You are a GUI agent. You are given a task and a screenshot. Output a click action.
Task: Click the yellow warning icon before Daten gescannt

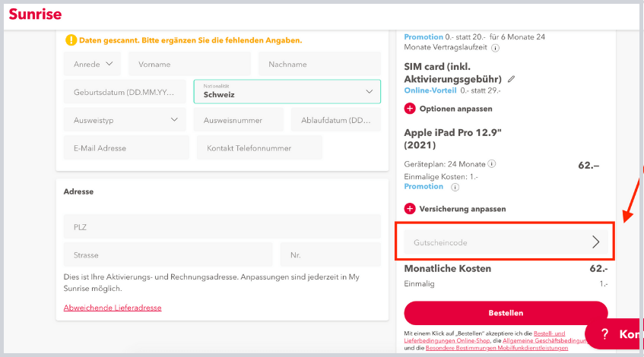tap(71, 40)
